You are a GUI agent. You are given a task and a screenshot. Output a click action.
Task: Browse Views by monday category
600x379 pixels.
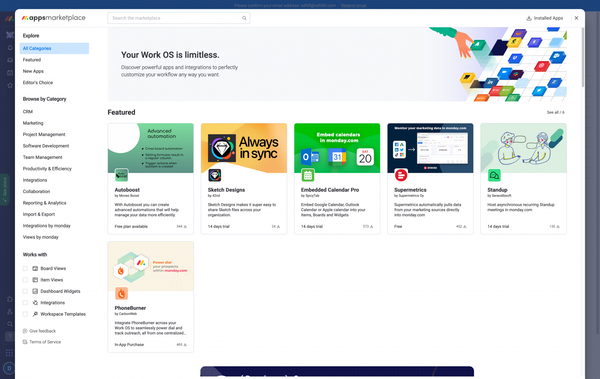click(x=41, y=237)
